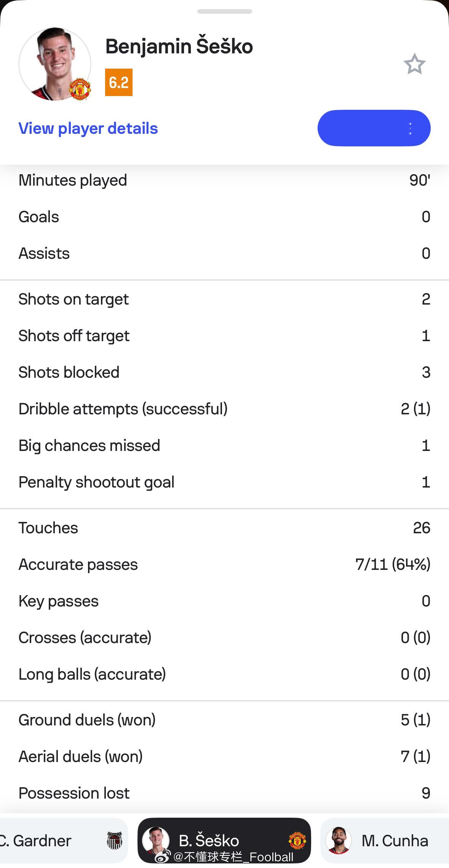Tap Benjamin Šeško's profile photo
Screen dimensions: 449x868
coord(55,64)
